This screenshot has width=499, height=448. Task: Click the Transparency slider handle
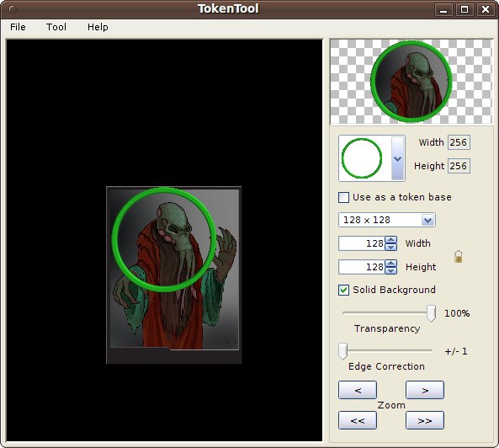click(x=431, y=313)
